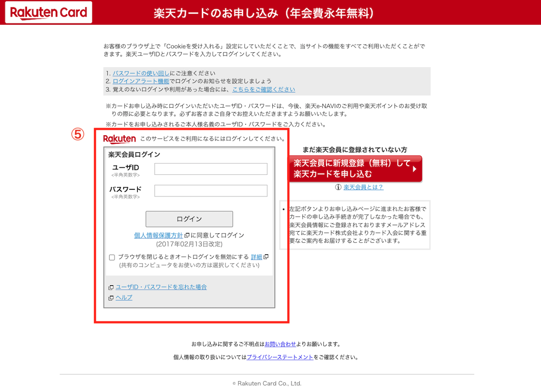Enable the ブラウザを閉じるときオートログインを無効にする checkbox
The width and height of the screenshot is (541, 392).
pos(112,257)
